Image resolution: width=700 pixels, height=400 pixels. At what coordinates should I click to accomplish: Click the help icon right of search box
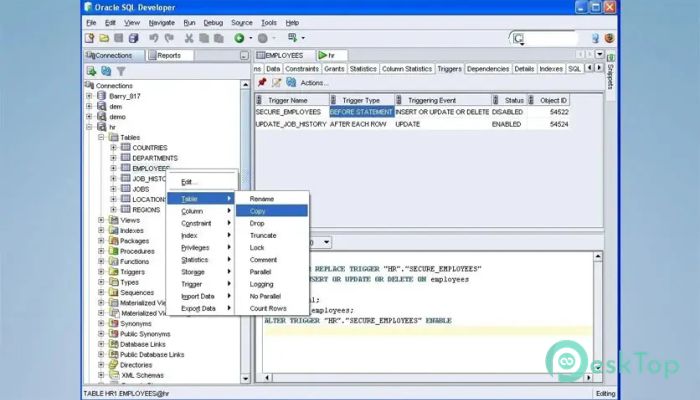point(595,38)
